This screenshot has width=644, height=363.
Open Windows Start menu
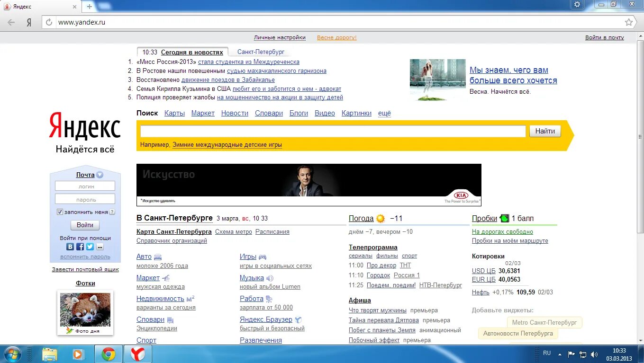point(12,354)
